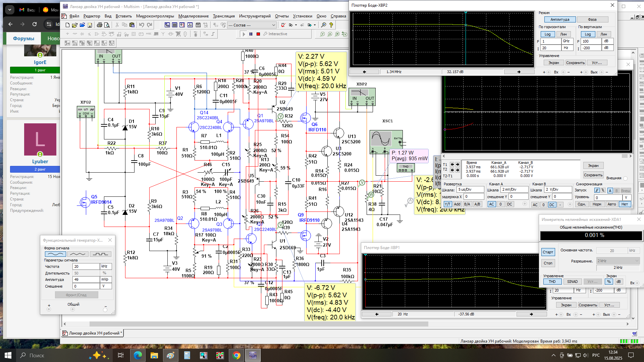Click the Find magnifier toolbar icon
Image resolution: width=644 pixels, height=362 pixels.
(323, 25)
